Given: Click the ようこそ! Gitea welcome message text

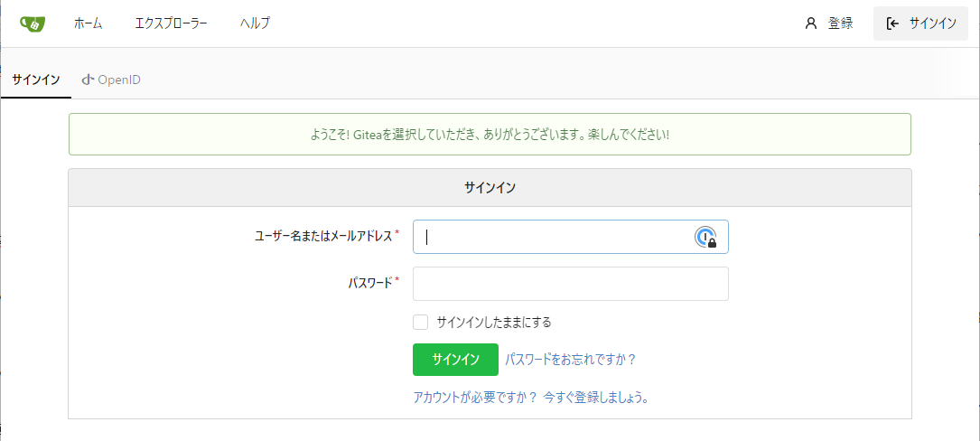Looking at the screenshot, I should (x=490, y=135).
